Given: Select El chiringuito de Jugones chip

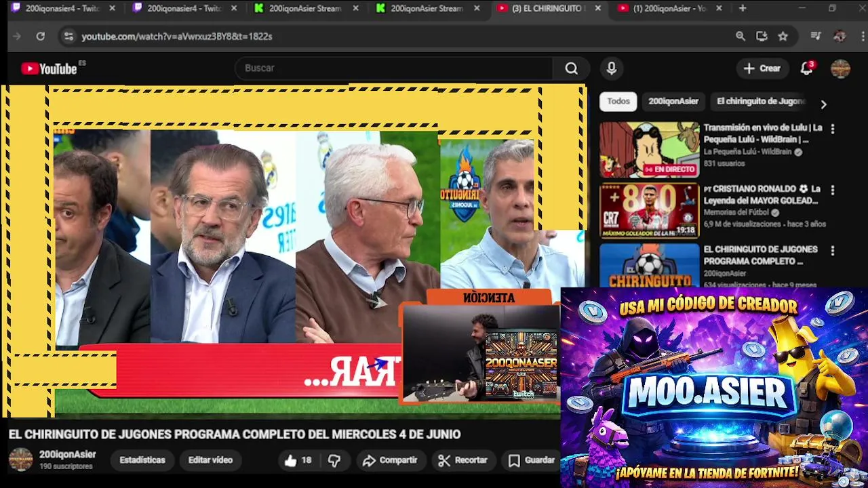Looking at the screenshot, I should 760,102.
